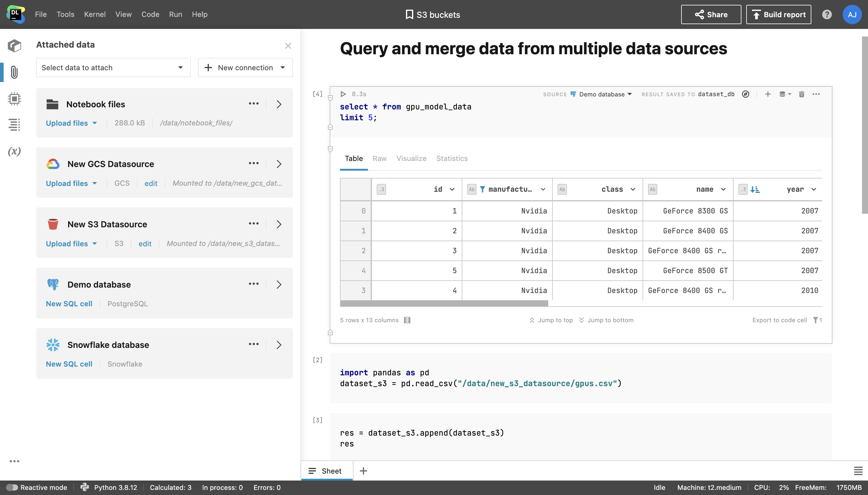Click the help question mark icon

tap(826, 14)
